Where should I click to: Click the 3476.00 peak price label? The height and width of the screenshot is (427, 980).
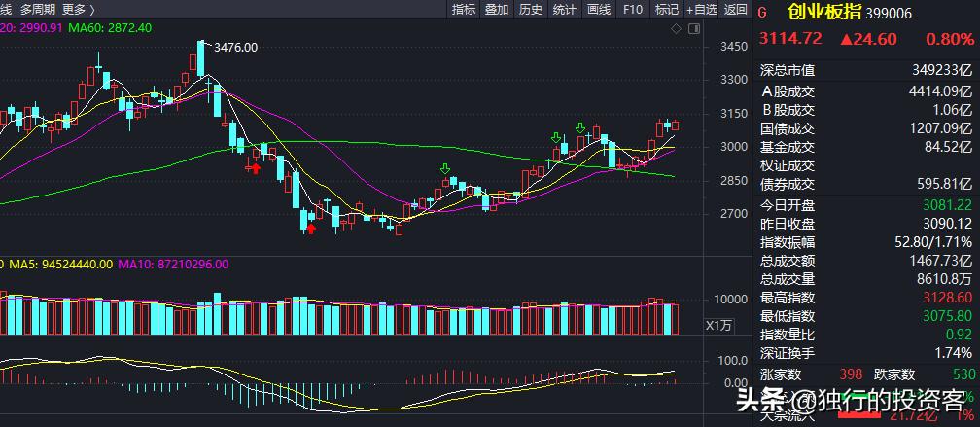[x=235, y=47]
